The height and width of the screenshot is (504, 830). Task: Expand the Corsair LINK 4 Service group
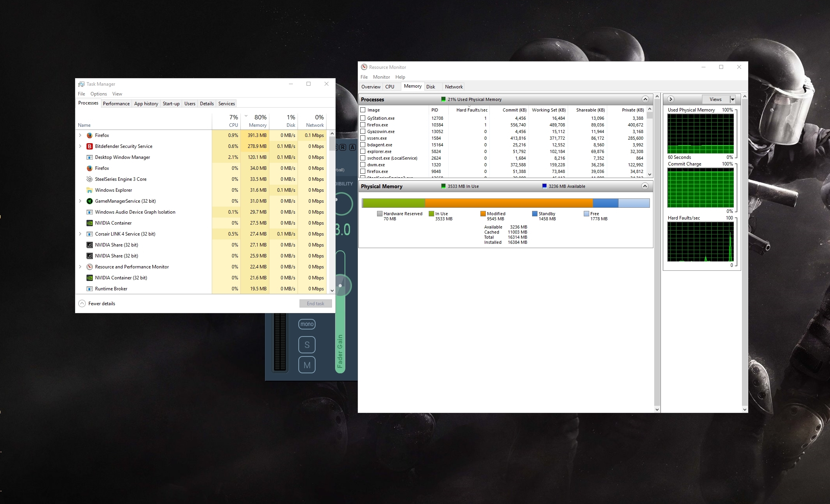80,234
